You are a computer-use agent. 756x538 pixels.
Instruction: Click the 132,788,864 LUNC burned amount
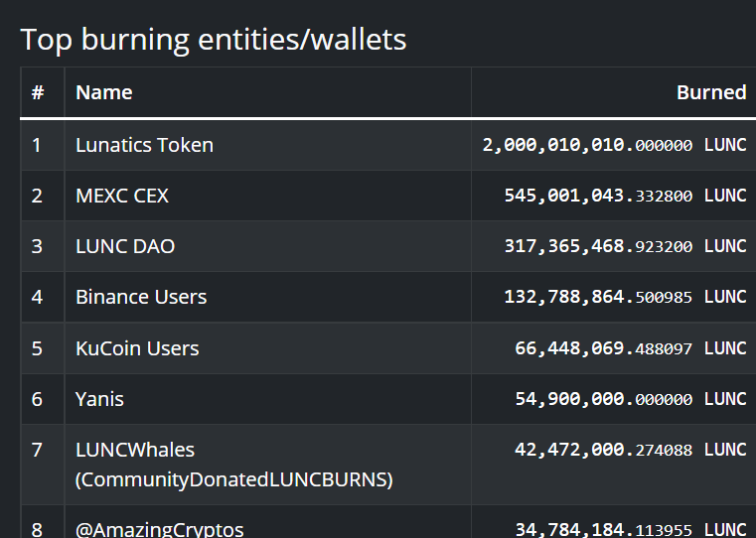pos(625,297)
